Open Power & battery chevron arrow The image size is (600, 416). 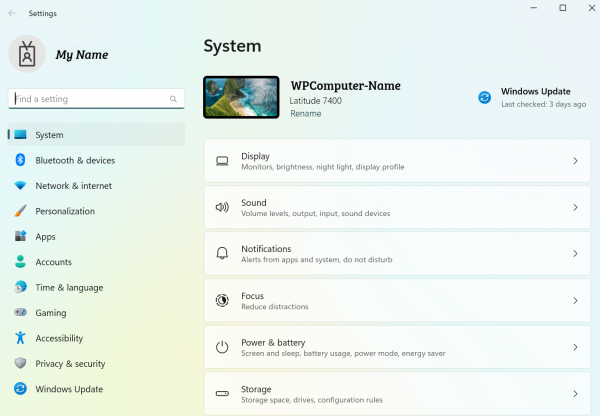[x=575, y=347]
